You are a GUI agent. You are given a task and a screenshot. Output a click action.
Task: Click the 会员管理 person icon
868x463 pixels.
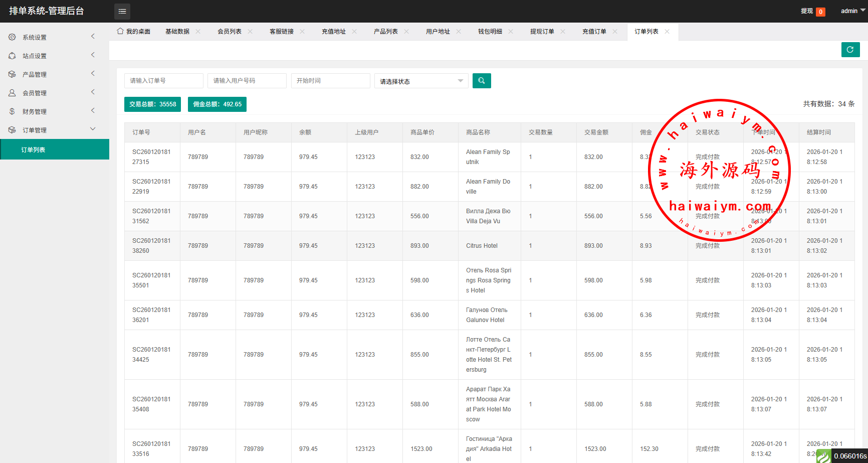[12, 93]
